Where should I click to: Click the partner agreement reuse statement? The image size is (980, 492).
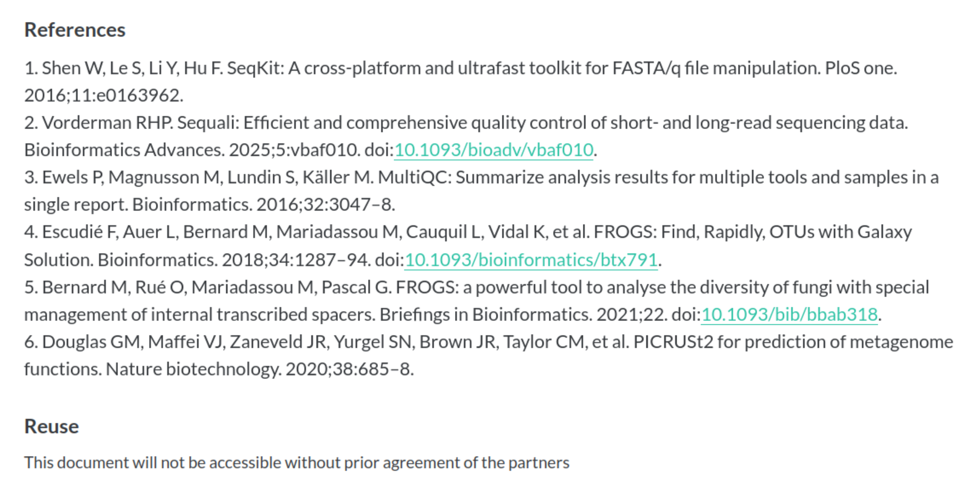pyautogui.click(x=297, y=463)
